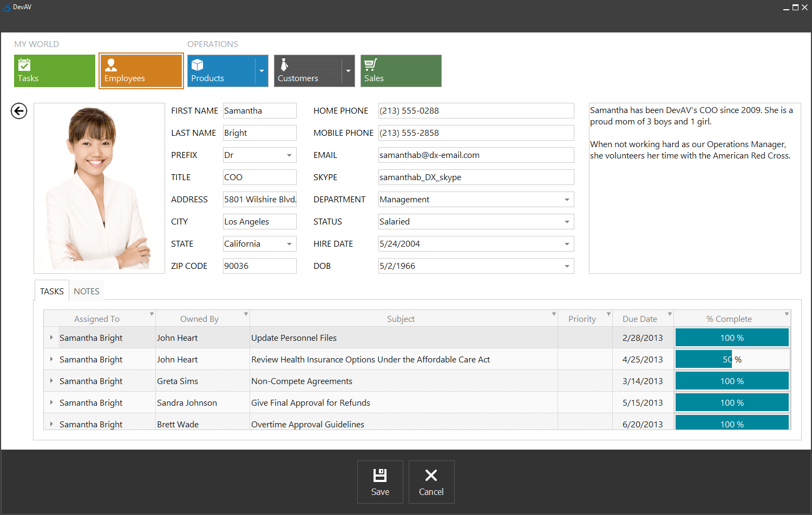Screen dimensions: 812x515
Task: Expand the Products tile dropdown arrow
Action: [261, 71]
